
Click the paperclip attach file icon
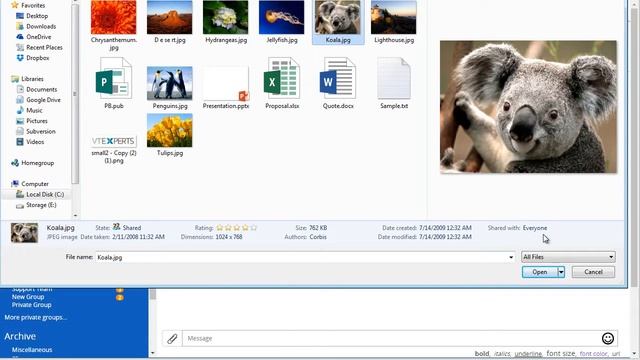click(172, 338)
